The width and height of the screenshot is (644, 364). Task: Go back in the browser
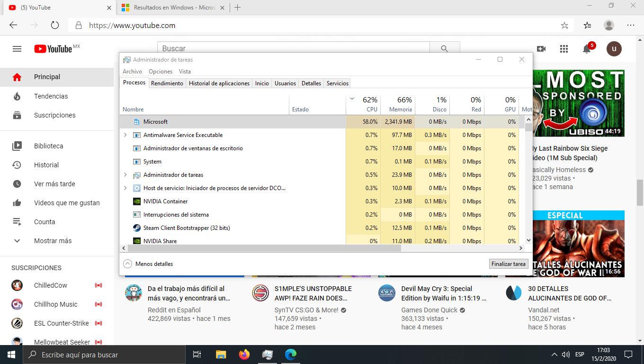point(13,26)
